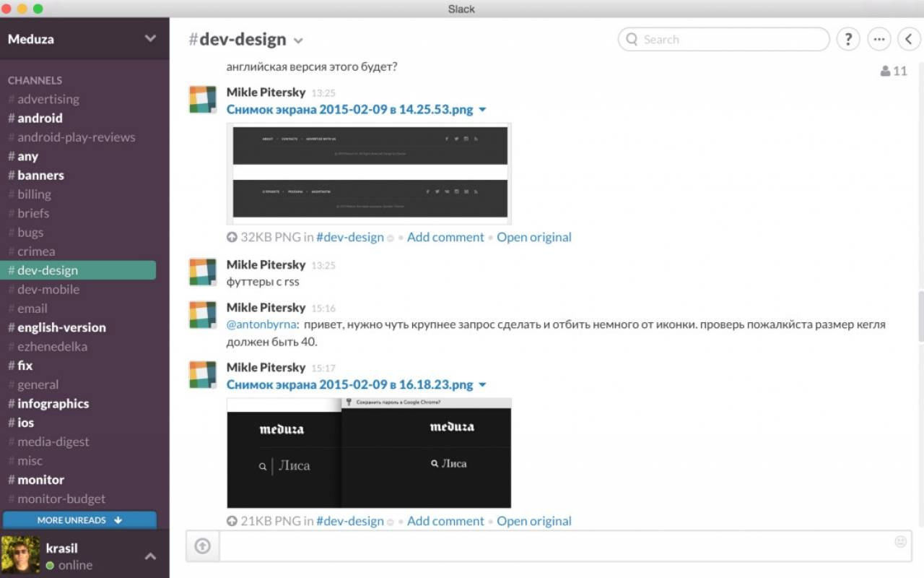Click the search magnifier icon
This screenshot has height=578, width=924.
[x=632, y=39]
